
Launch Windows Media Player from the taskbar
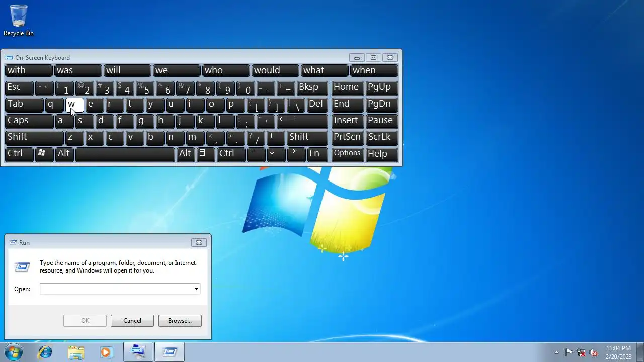pos(106,352)
